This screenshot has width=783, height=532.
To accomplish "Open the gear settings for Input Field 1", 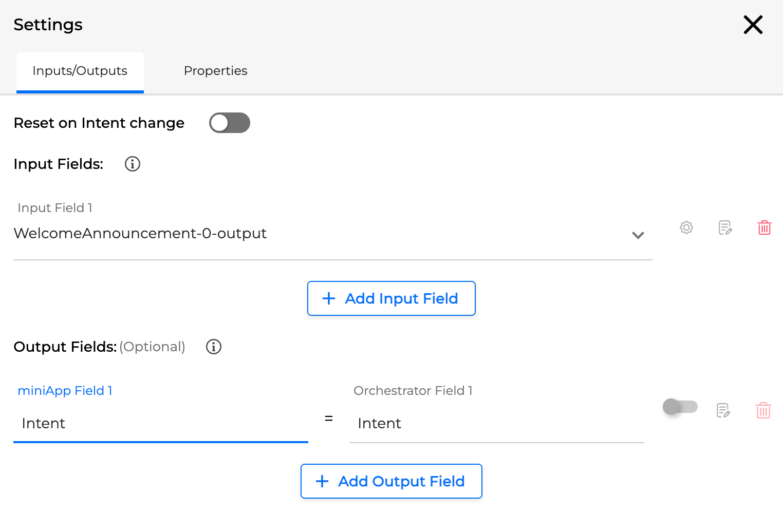I will coord(686,227).
